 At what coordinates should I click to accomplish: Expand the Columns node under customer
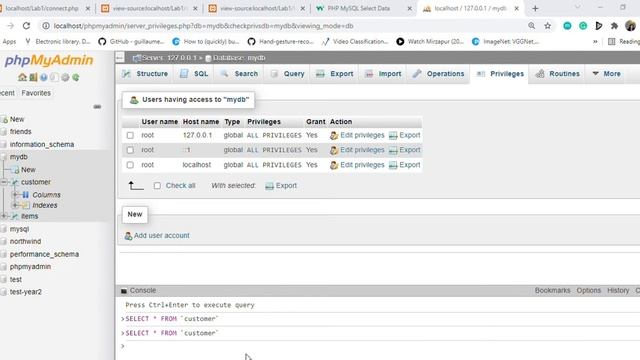click(15, 195)
